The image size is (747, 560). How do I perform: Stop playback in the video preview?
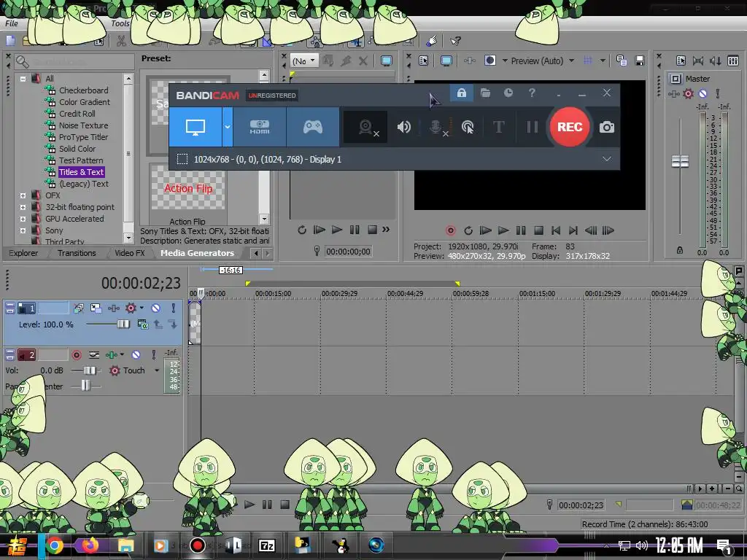click(x=539, y=231)
